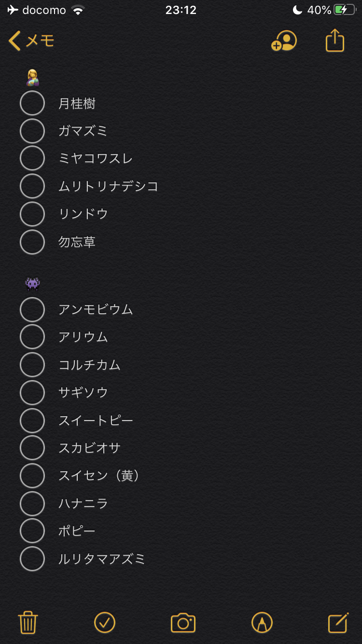
Task: Tick the スイートピー checkbox
Action: click(32, 420)
